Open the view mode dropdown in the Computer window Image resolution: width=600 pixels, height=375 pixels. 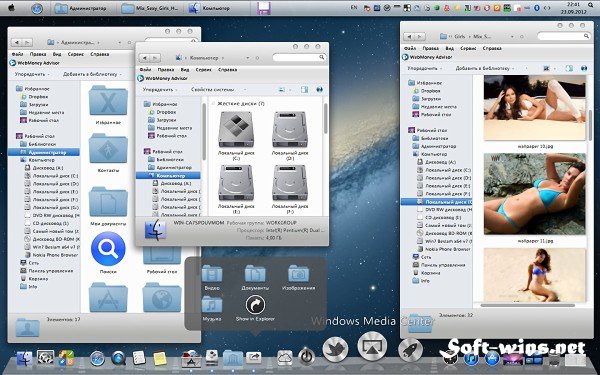[x=285, y=90]
